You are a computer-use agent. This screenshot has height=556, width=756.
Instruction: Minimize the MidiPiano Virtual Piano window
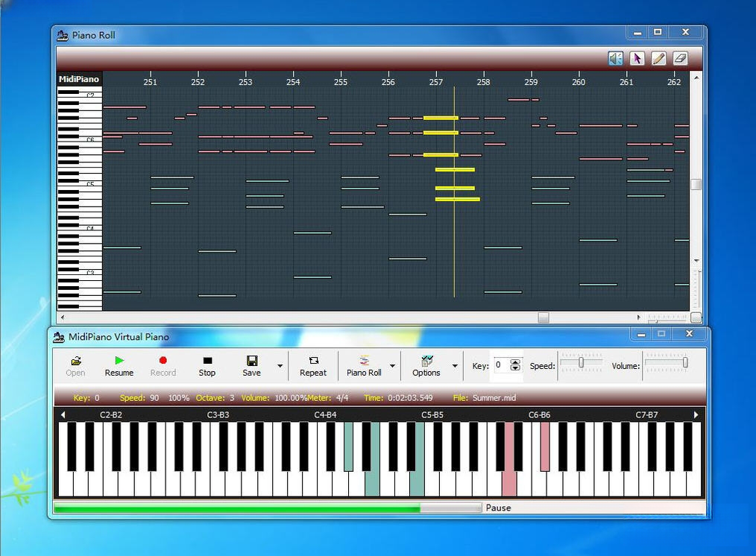point(641,333)
